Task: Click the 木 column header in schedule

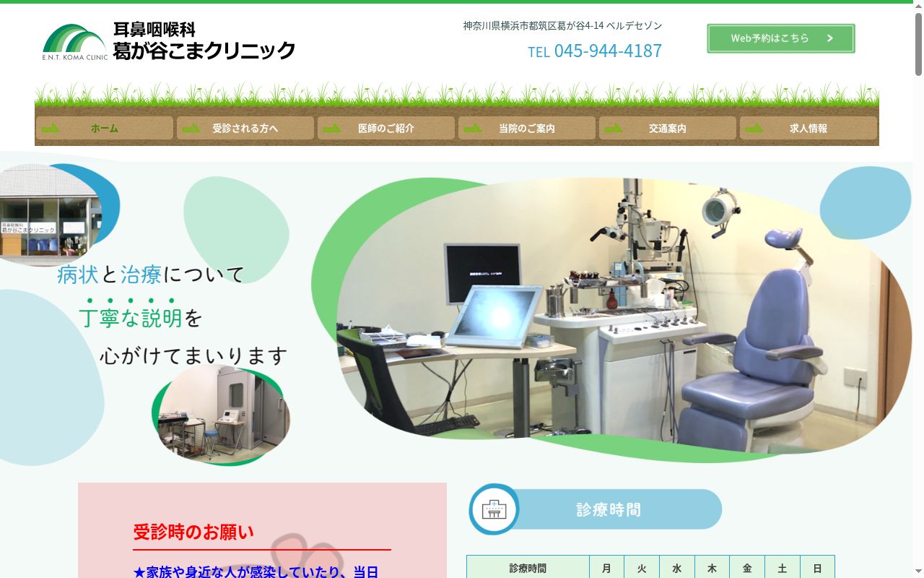Action: tap(712, 569)
